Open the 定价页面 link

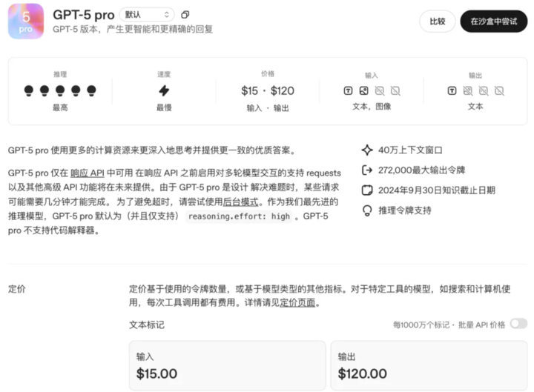point(300,303)
